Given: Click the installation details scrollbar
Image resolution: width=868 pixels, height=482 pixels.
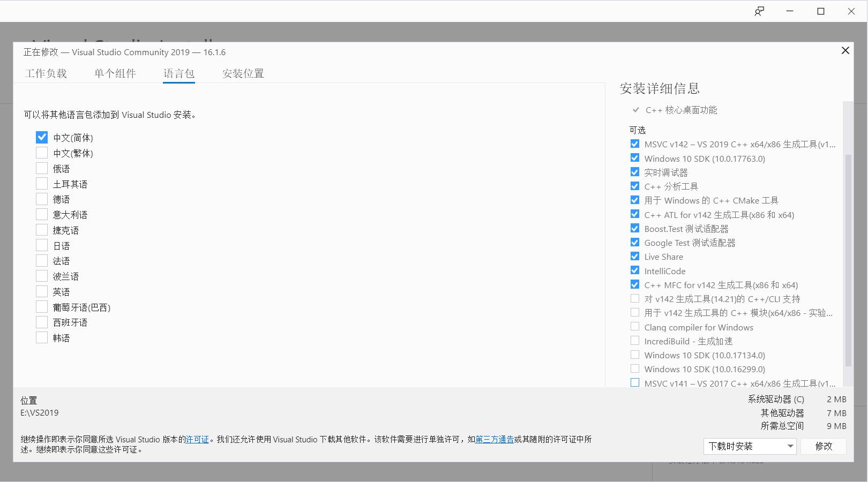Looking at the screenshot, I should tap(848, 260).
